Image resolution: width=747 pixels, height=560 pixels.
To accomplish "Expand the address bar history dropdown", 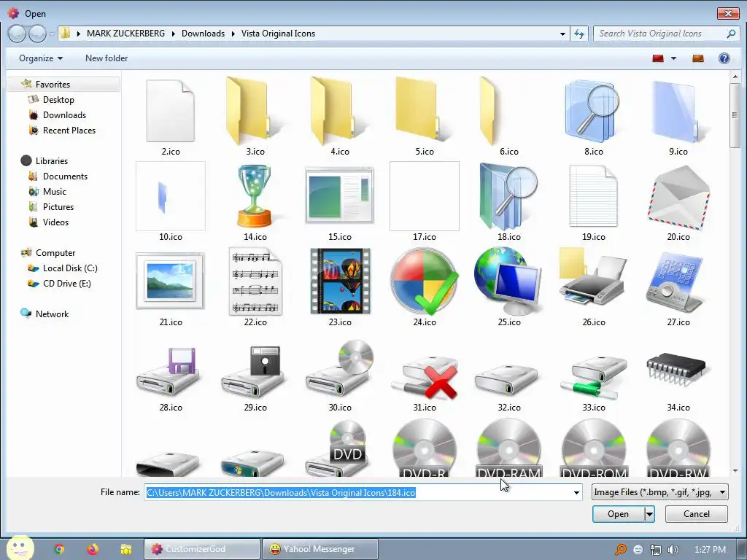I will [x=562, y=34].
